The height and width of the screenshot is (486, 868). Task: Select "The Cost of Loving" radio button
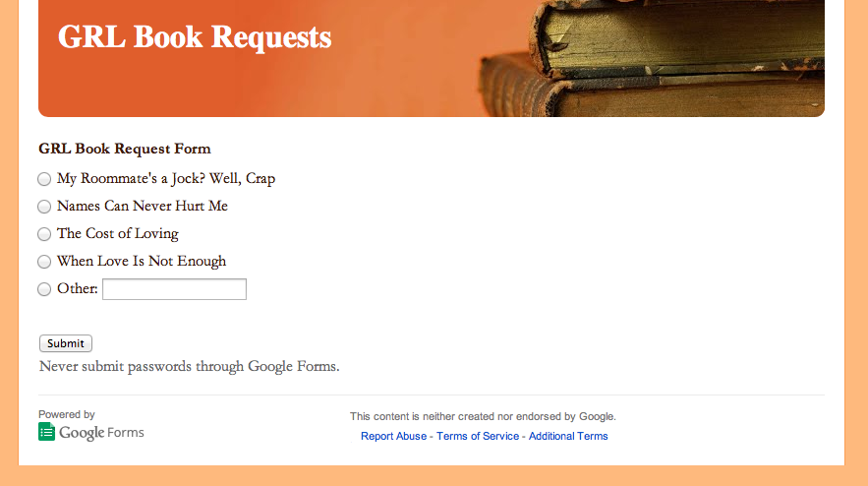(x=44, y=234)
